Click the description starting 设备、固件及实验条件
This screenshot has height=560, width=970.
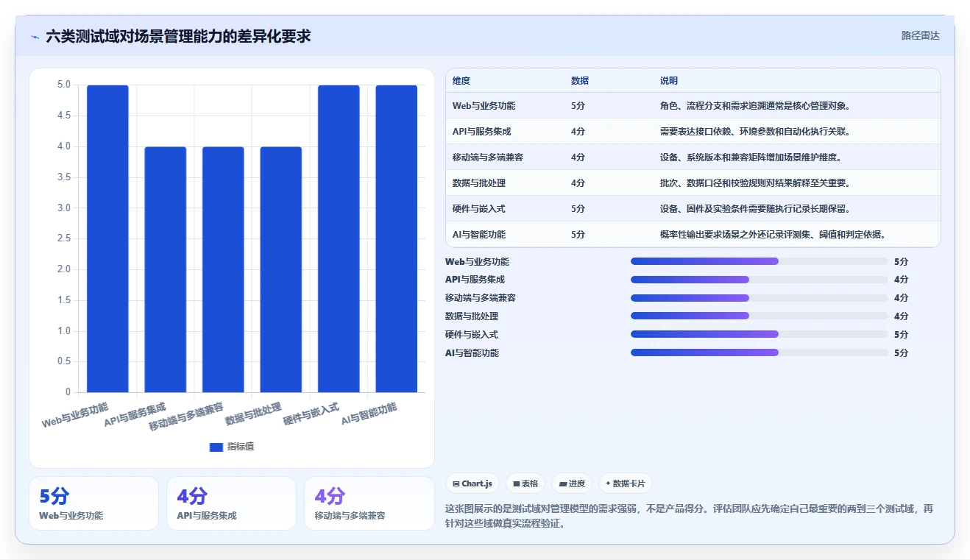755,209
